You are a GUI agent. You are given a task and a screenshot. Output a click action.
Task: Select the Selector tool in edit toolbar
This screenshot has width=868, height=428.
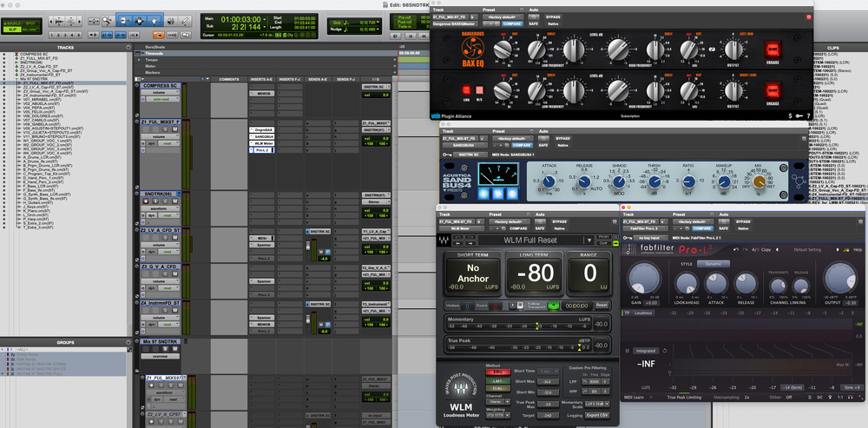click(x=140, y=21)
